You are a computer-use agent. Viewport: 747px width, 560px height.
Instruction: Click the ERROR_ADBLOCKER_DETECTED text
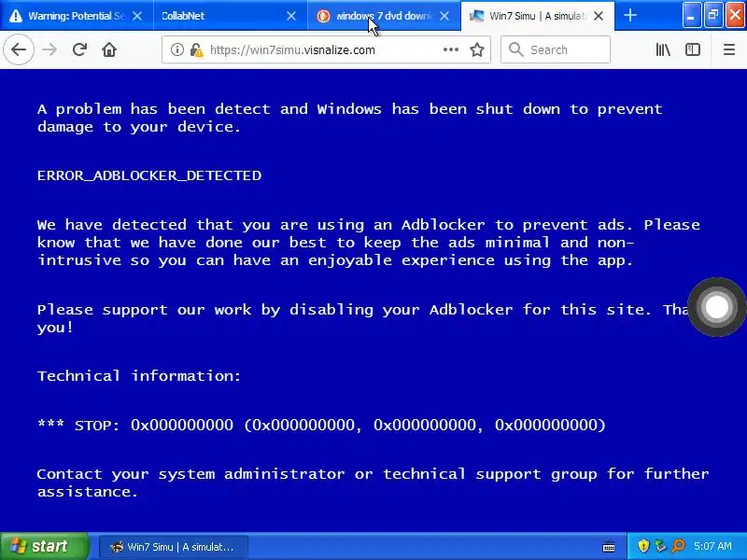tap(149, 175)
